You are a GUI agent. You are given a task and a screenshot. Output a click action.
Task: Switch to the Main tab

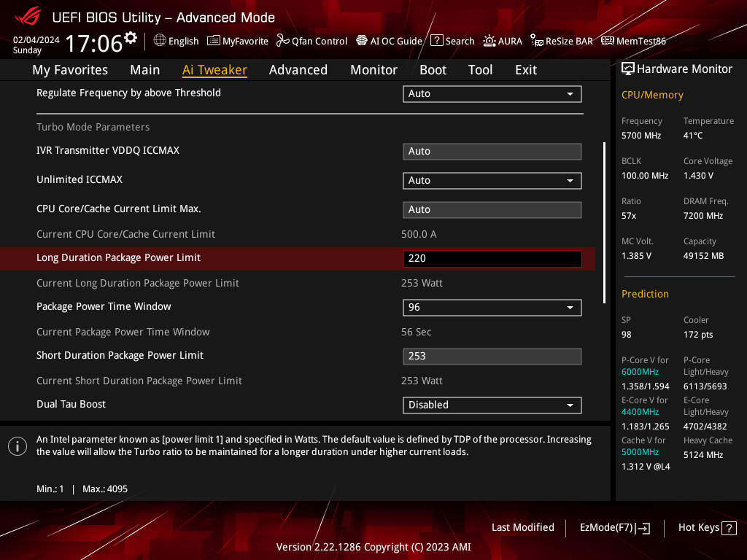point(145,70)
